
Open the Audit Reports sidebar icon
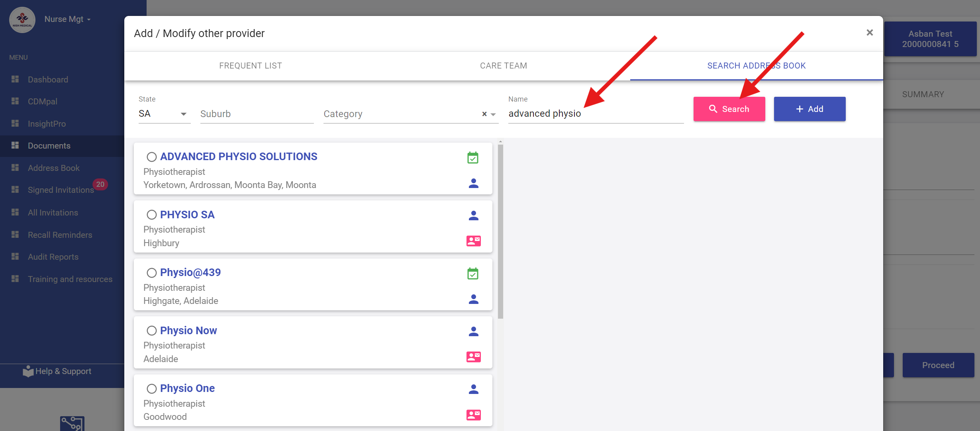15,257
